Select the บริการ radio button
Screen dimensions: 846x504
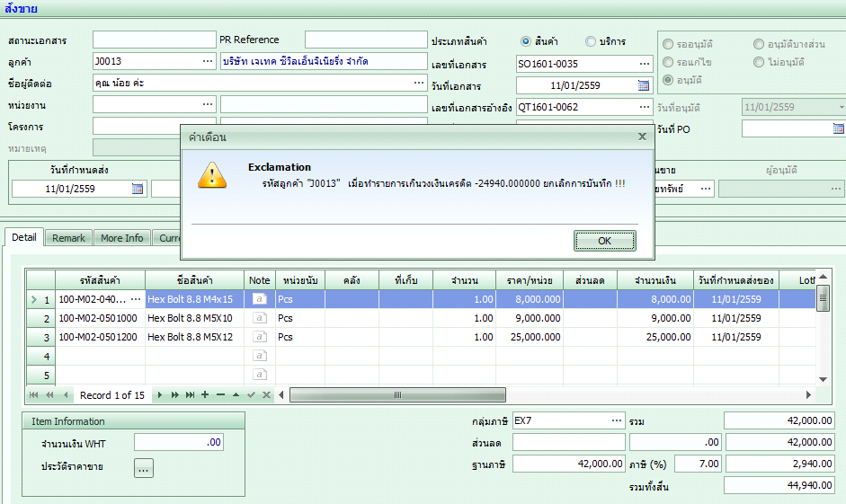click(591, 41)
